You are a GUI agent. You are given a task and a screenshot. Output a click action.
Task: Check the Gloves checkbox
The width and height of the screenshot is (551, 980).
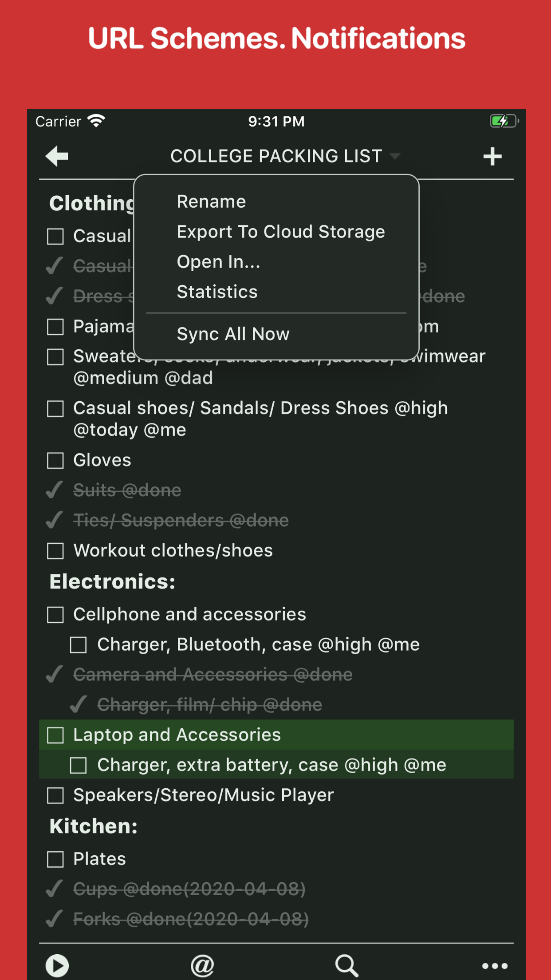[55, 460]
